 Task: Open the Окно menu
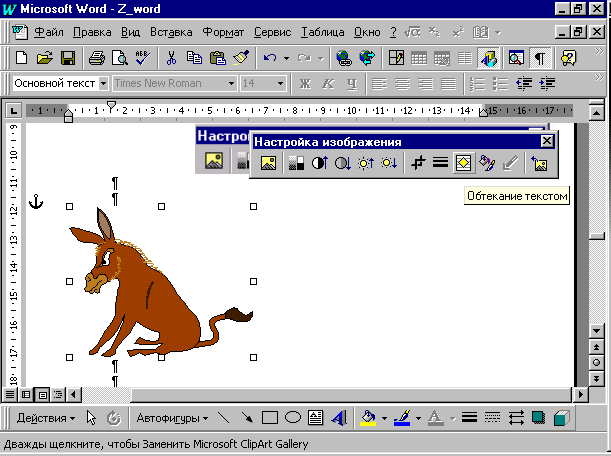click(x=367, y=32)
